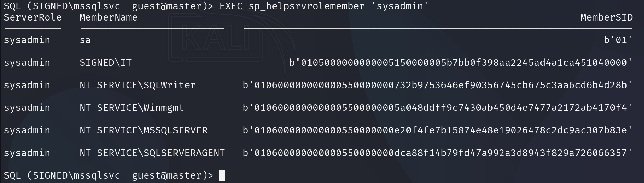The height and width of the screenshot is (183, 644).
Task: Click the SID value in the MSSQLSERVER row
Action: pyautogui.click(x=437, y=130)
